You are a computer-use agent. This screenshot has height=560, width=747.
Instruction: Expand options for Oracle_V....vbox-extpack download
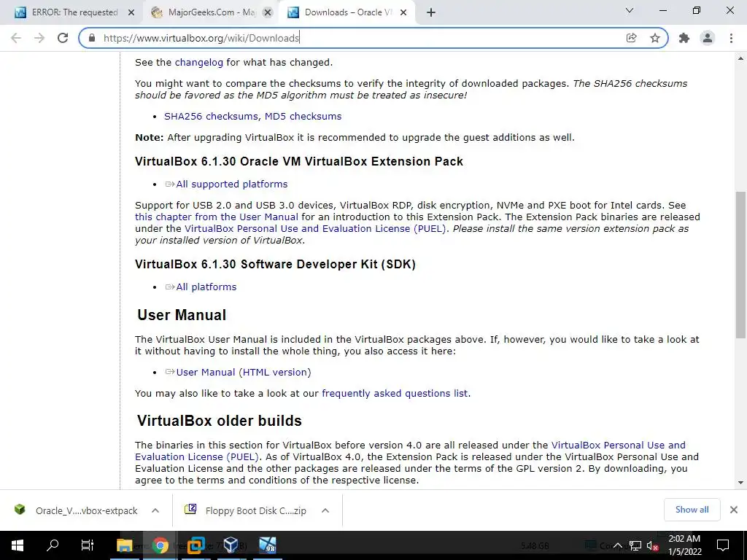[x=155, y=510]
